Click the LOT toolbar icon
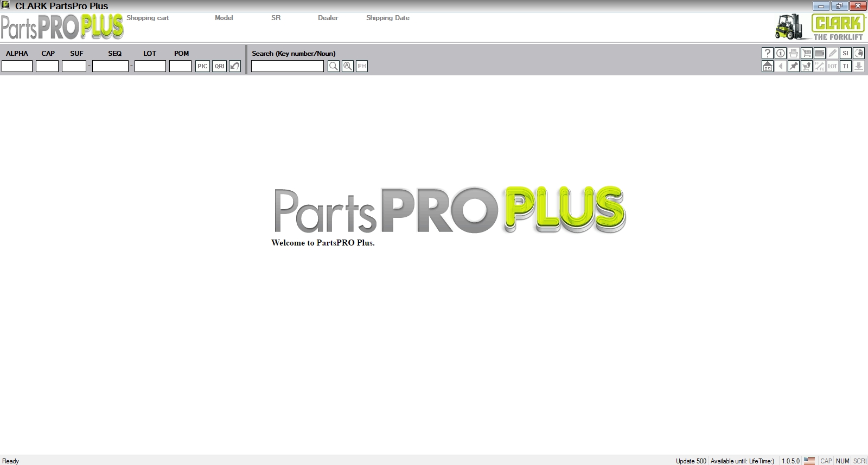This screenshot has width=868, height=465. point(833,66)
